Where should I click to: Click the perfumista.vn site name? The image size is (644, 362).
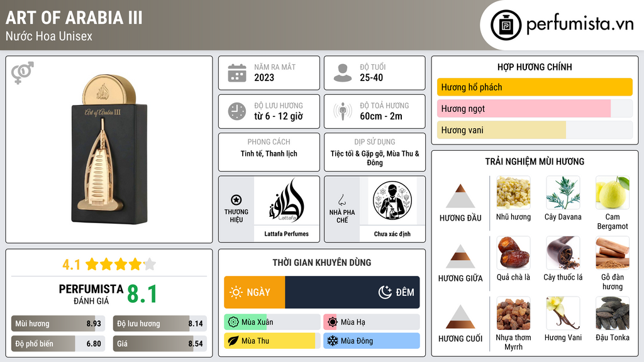point(580,25)
